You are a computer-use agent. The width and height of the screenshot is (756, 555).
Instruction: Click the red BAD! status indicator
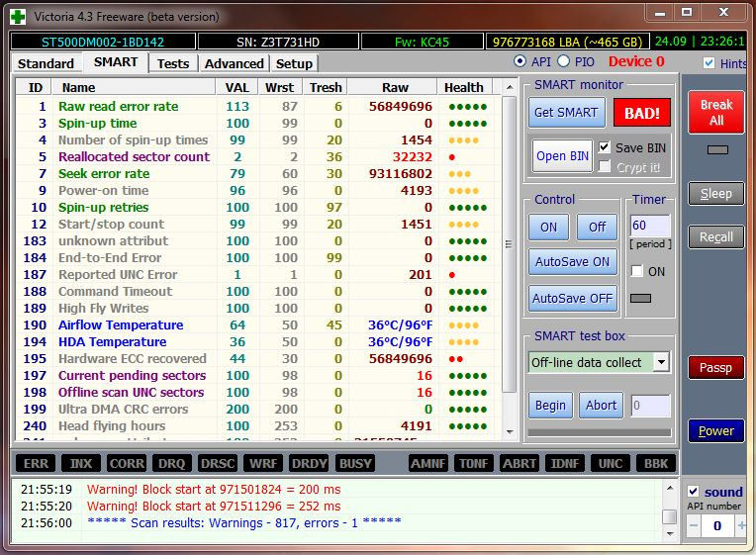pyautogui.click(x=642, y=114)
